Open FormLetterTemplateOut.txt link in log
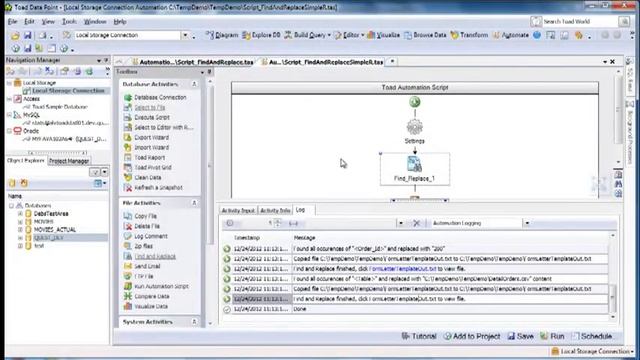Screen dimensions: 640x360 coord(402,269)
